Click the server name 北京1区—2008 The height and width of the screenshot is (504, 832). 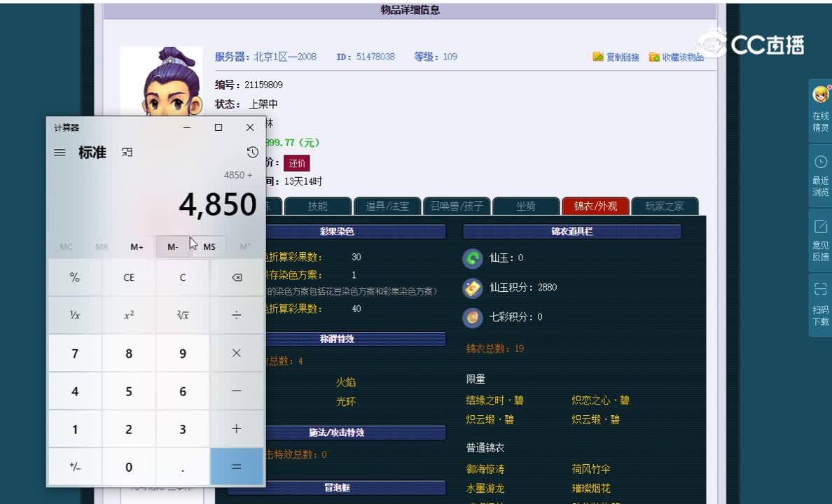click(x=285, y=57)
